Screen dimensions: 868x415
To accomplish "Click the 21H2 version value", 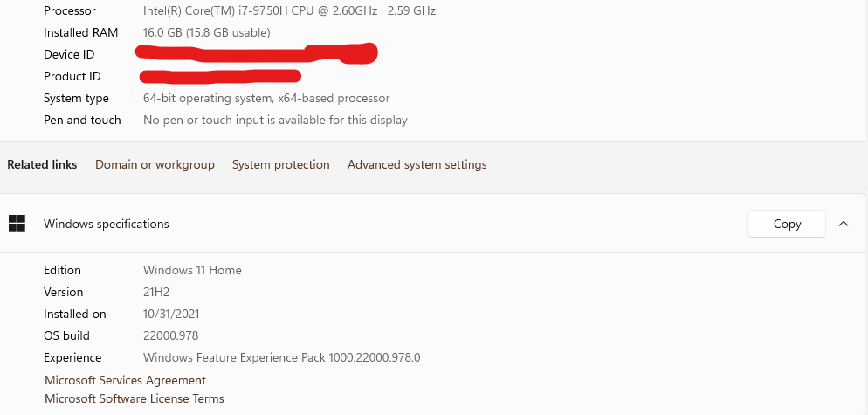I will coord(156,292).
